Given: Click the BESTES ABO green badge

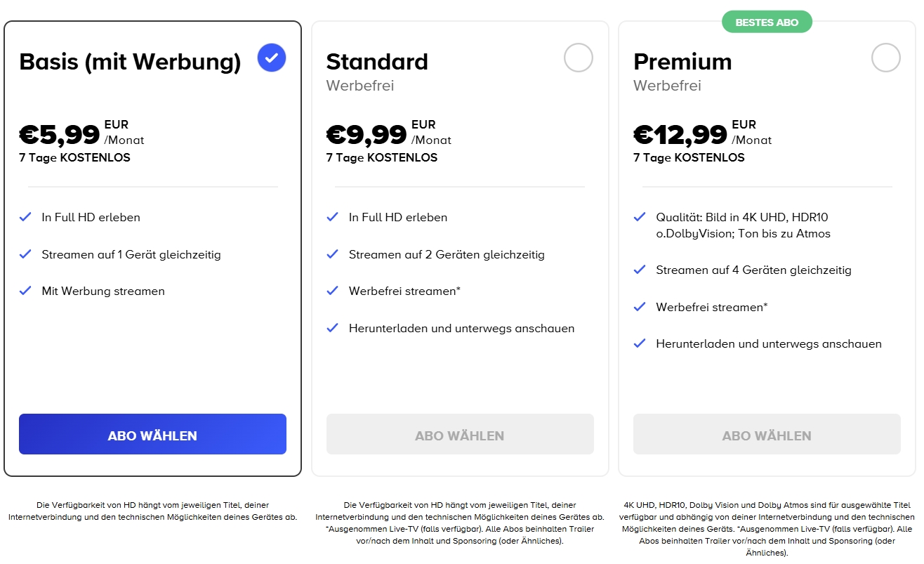Looking at the screenshot, I should coord(767,22).
